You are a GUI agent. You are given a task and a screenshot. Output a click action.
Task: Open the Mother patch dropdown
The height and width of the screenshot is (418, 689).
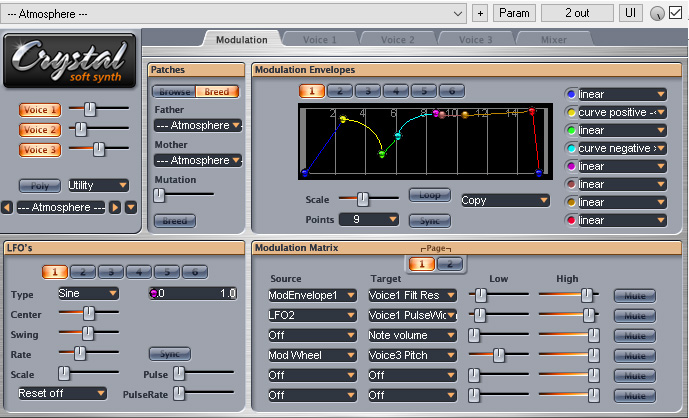pos(198,160)
